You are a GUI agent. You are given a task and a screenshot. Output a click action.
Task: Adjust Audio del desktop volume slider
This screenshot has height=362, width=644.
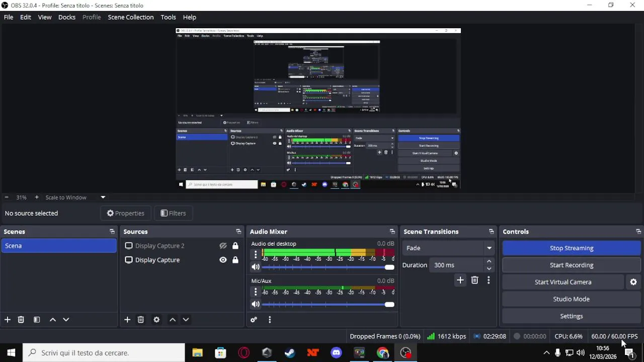pos(328,267)
